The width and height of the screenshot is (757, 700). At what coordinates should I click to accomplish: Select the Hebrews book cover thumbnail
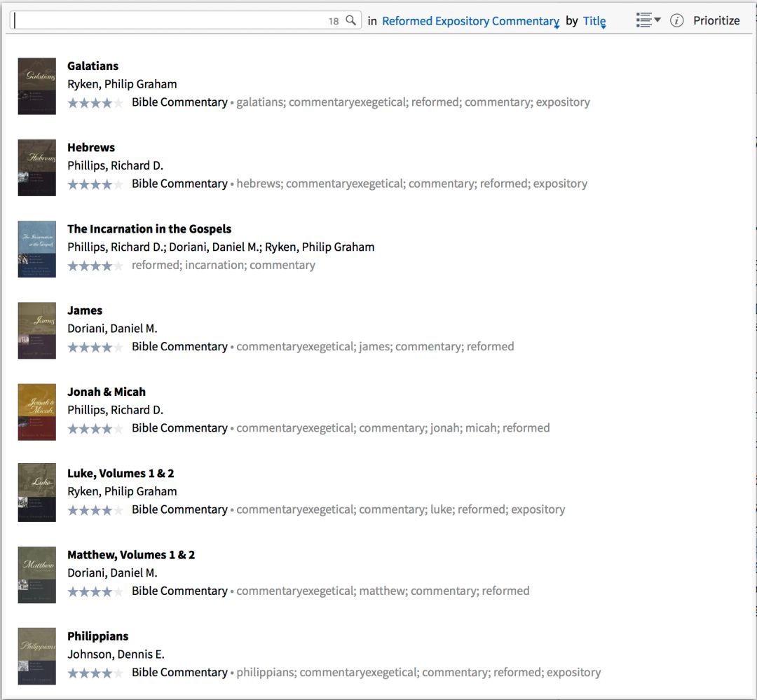(x=36, y=167)
